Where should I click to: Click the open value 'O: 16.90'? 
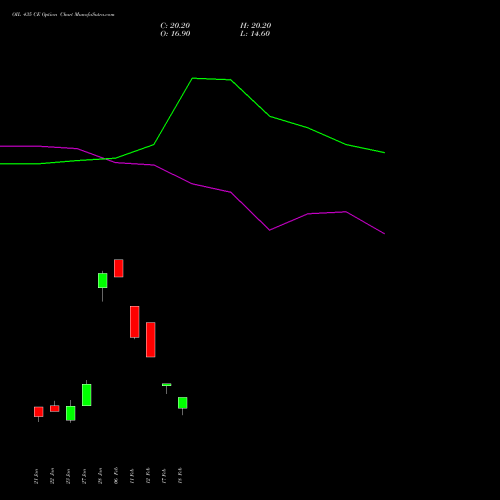coord(175,34)
